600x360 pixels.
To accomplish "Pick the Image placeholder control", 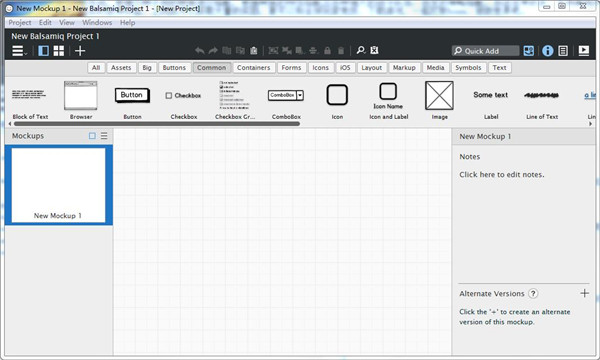I will [439, 100].
